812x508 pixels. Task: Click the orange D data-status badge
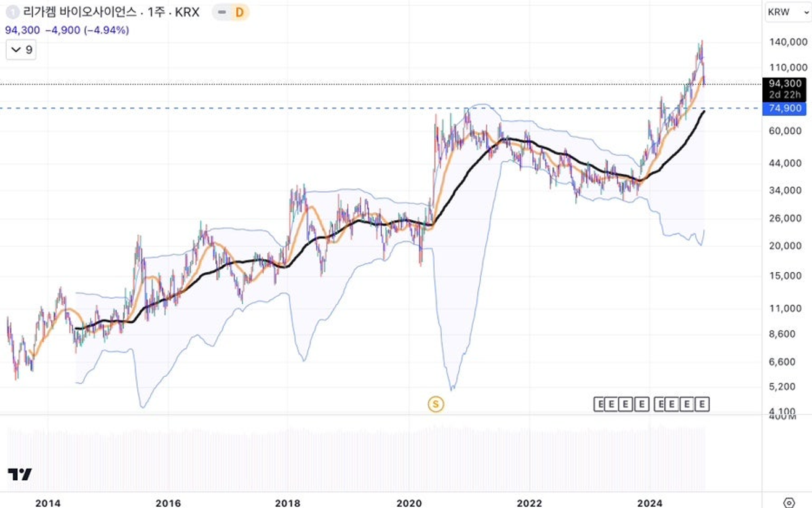[239, 12]
